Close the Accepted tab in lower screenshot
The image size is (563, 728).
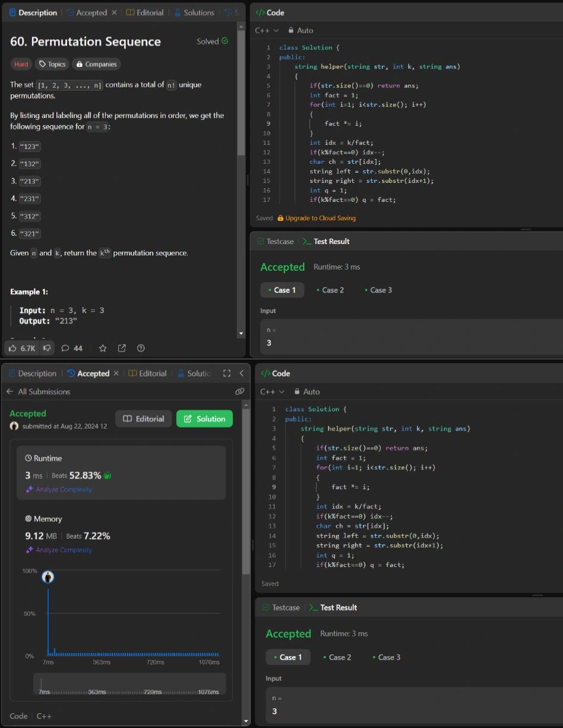click(116, 374)
